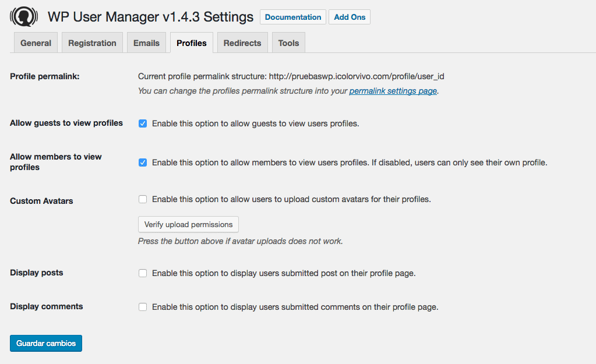Image resolution: width=596 pixels, height=364 pixels.
Task: Click 'display users submitted comments' description text
Action: point(295,307)
